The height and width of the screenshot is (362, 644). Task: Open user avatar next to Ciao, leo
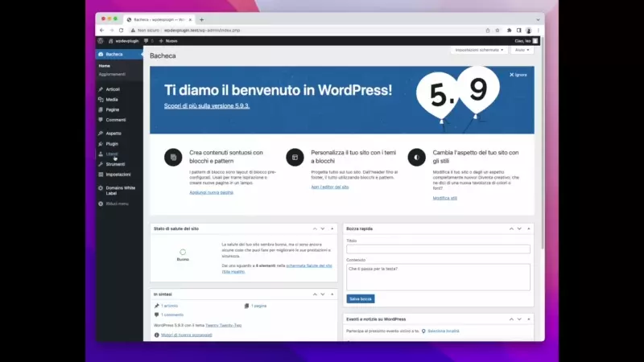coord(535,41)
